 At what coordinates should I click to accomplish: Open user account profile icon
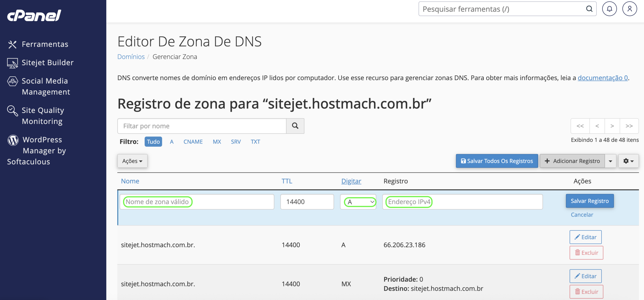630,9
